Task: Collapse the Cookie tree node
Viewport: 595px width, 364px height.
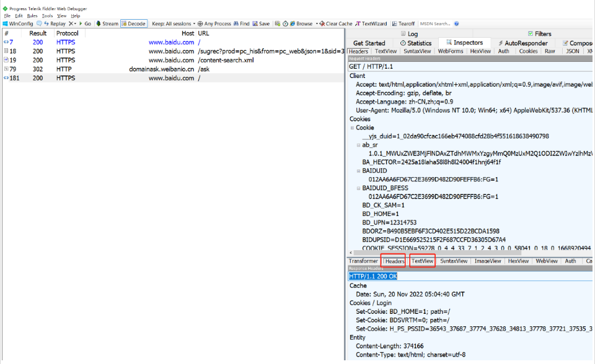Action: [x=352, y=128]
